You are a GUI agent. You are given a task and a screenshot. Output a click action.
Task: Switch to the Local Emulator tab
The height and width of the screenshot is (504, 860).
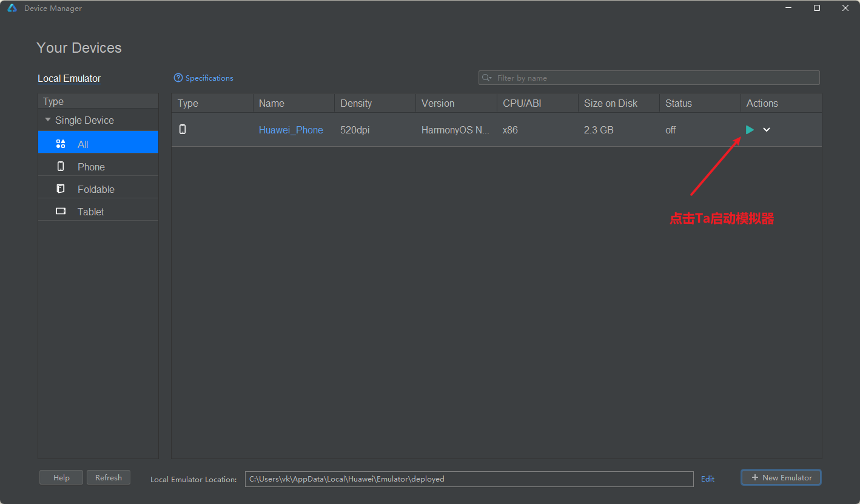click(x=69, y=79)
